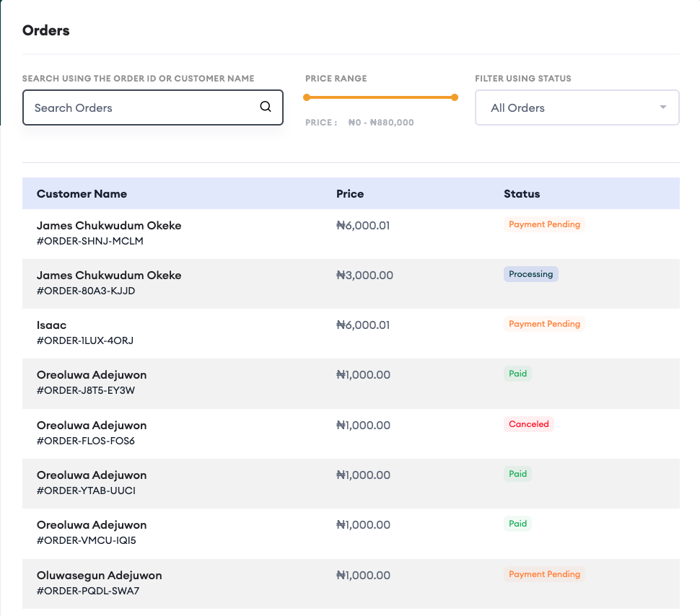Open order #ORDER-80A3-KJJD
Image resolution: width=700 pixels, height=616 pixels.
[x=86, y=291]
